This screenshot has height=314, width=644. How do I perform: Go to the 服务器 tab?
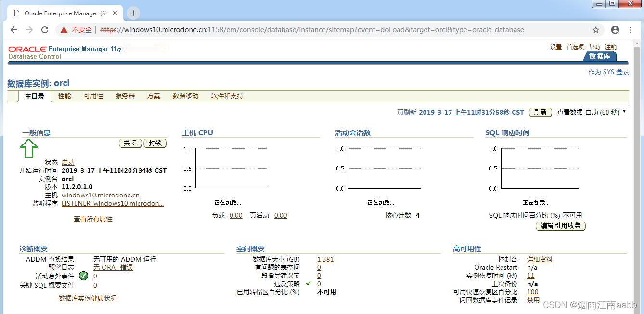pos(125,96)
